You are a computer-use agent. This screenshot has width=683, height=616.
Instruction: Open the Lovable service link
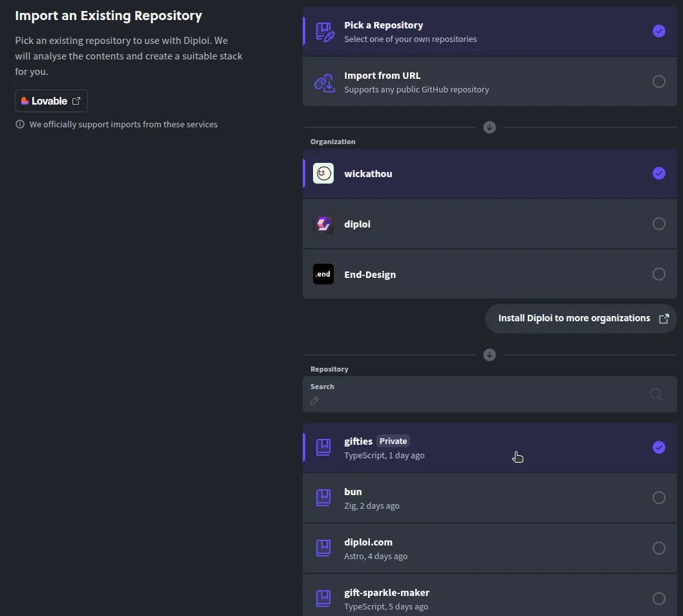[51, 101]
